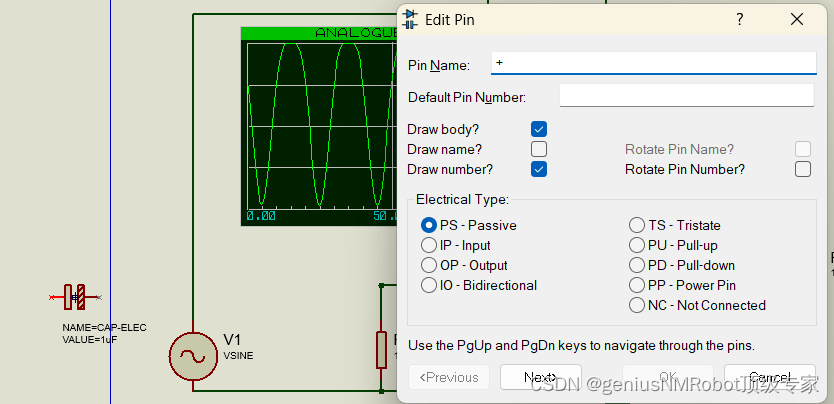The image size is (834, 404).
Task: Click the Default Pin Number field
Action: click(687, 95)
